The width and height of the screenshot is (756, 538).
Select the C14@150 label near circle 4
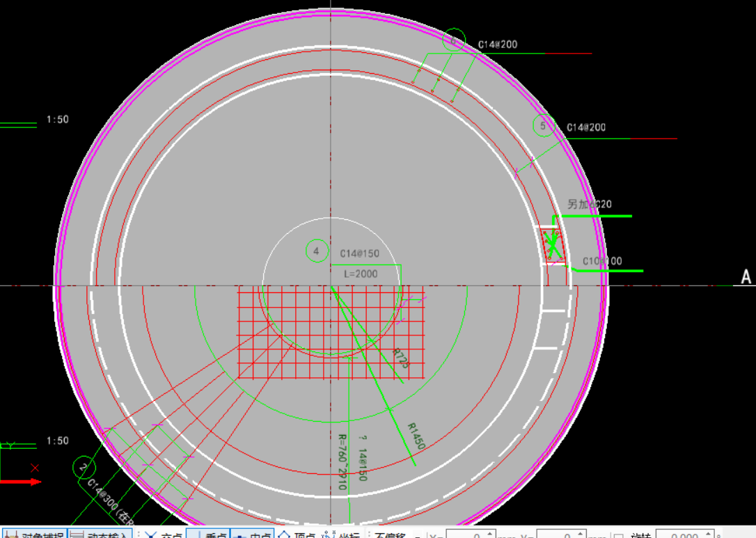(x=360, y=253)
